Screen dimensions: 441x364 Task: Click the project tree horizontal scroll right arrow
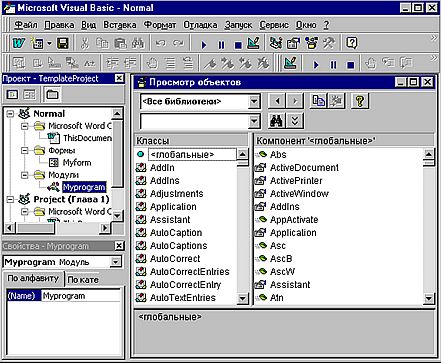coord(105,228)
